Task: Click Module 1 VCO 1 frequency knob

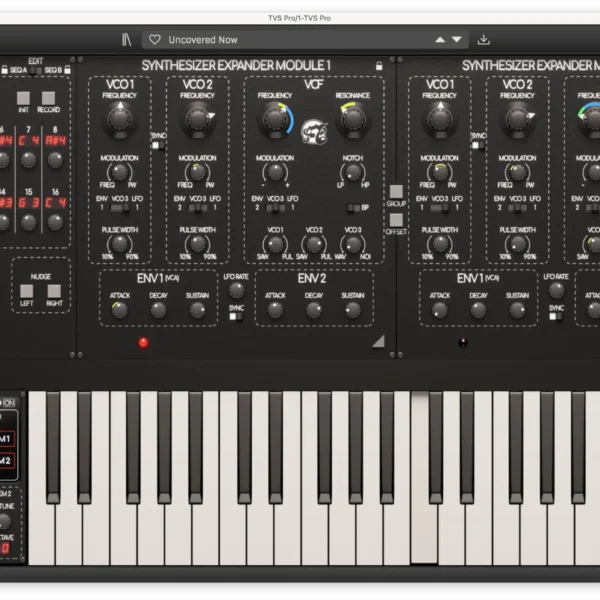Action: click(120, 120)
